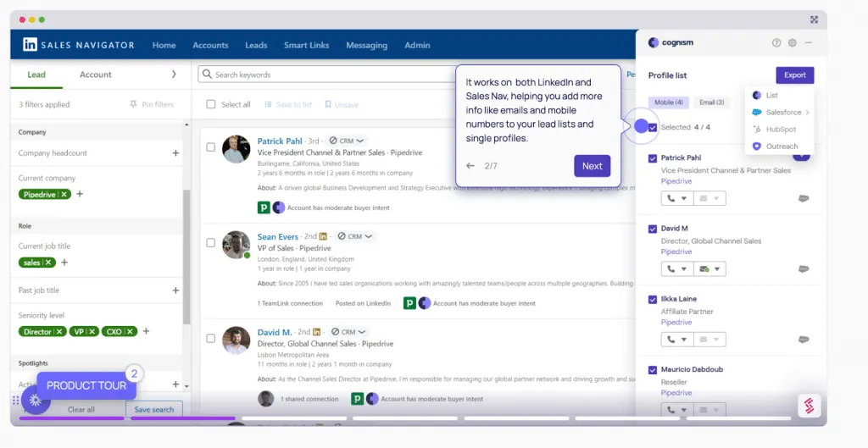Minimize the Cognism panel with dash icon
868x448 pixels.
tap(809, 42)
